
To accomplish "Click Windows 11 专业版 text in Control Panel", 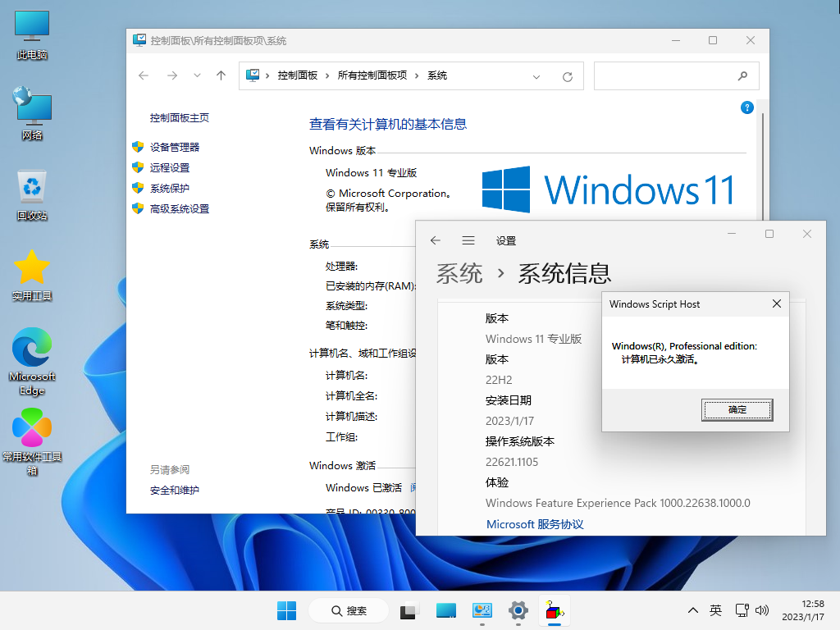I will pos(372,173).
